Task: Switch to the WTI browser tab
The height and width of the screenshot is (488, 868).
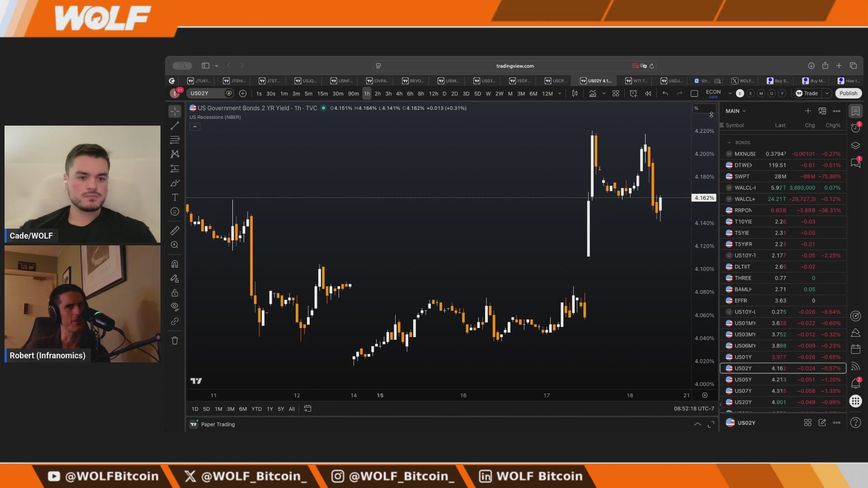Action: [x=637, y=81]
